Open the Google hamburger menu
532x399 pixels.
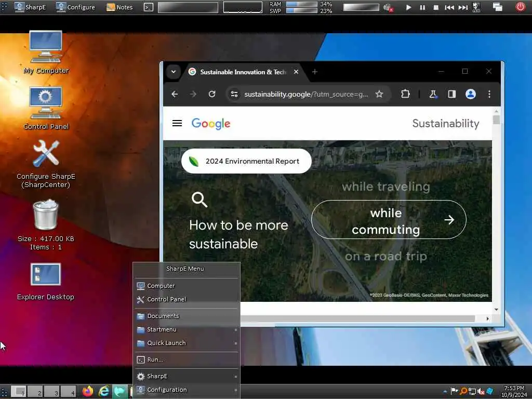(177, 123)
